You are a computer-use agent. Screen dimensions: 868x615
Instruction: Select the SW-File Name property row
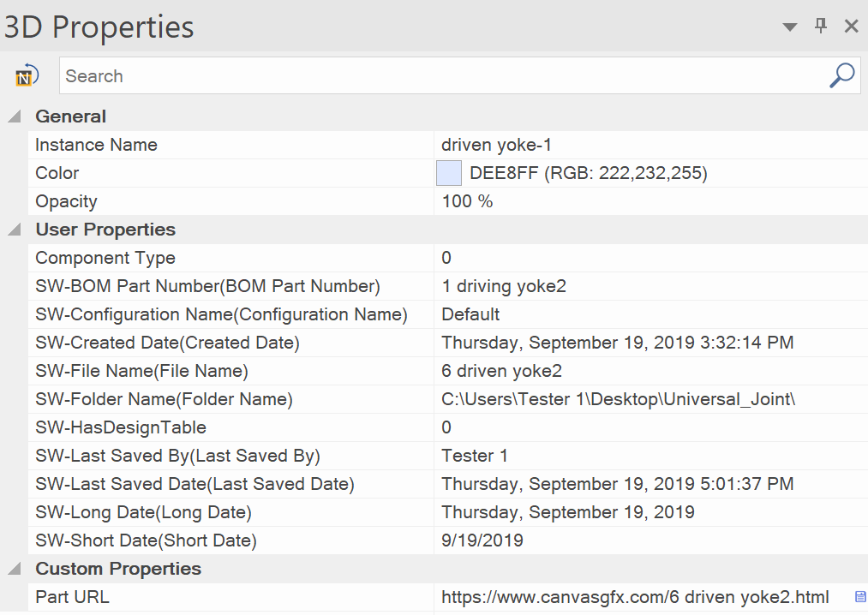point(448,371)
